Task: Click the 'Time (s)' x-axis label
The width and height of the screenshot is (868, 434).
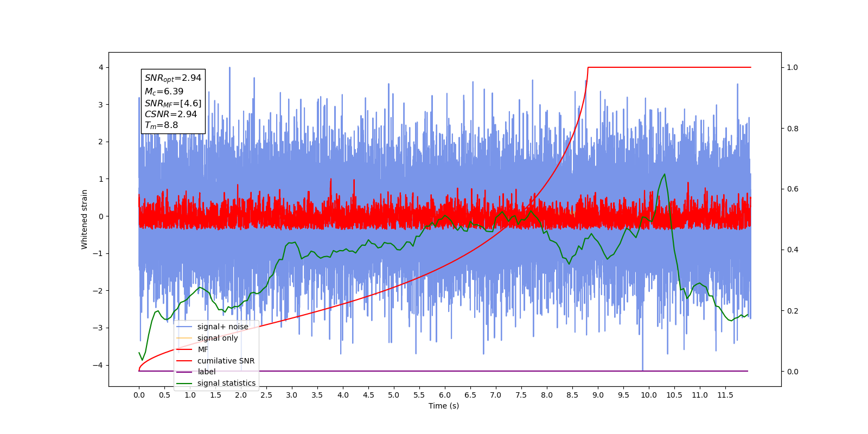Action: point(444,406)
